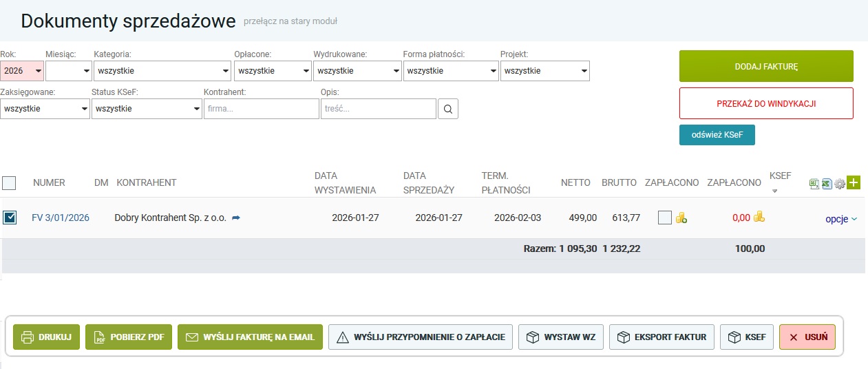Uncheck the checkbox for invoice FV 3/01/2026

pos(10,218)
